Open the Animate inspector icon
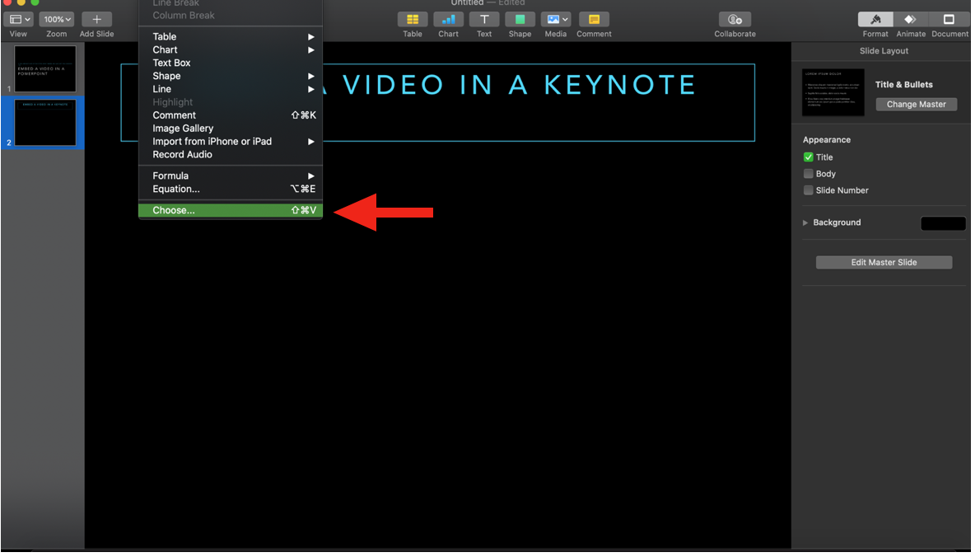 [x=910, y=20]
